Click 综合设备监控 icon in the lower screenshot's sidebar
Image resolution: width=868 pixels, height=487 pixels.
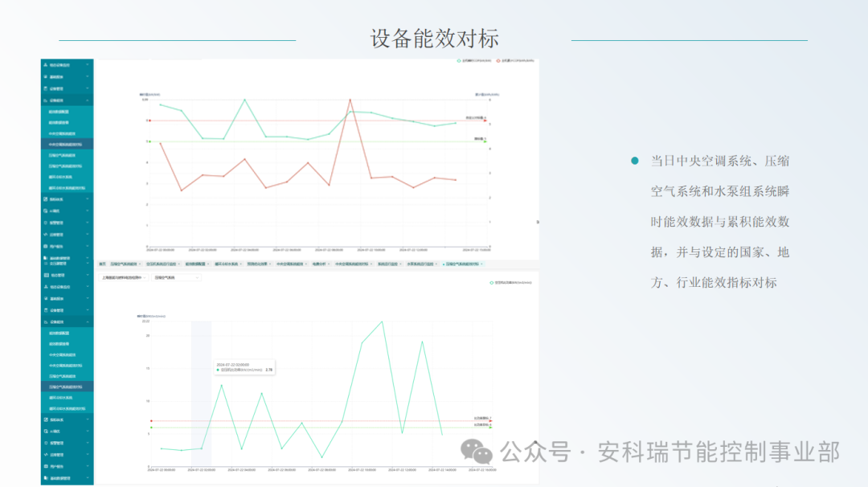click(x=46, y=287)
